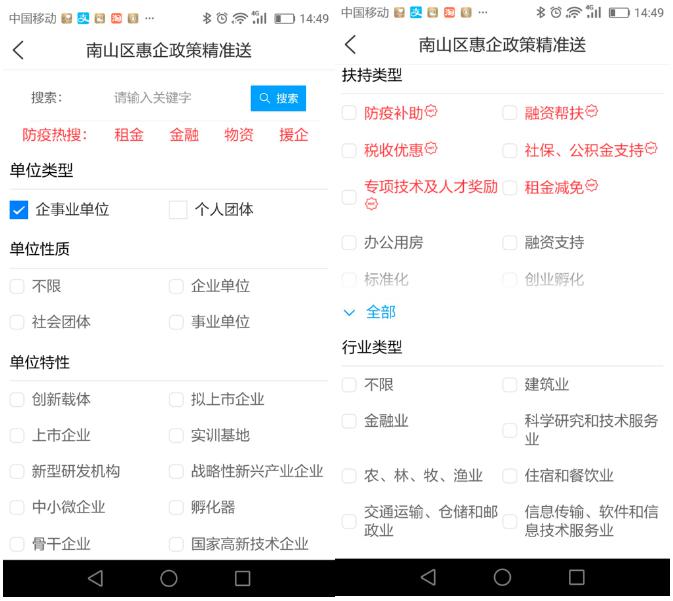673x601 pixels.
Task: Check 融资支持 support type
Action: (509, 243)
